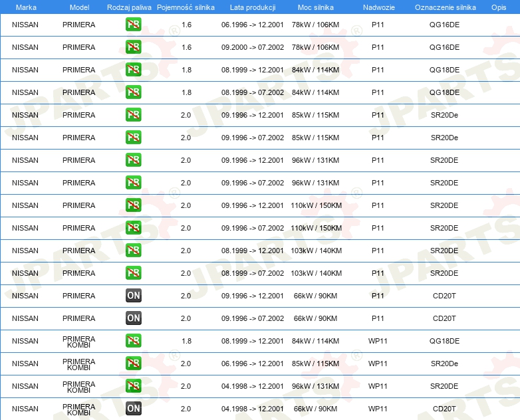Click petrol icon in 96kW P11 row ending 12.2001
Image resolution: width=520 pixels, height=420 pixels.
pyautogui.click(x=133, y=159)
